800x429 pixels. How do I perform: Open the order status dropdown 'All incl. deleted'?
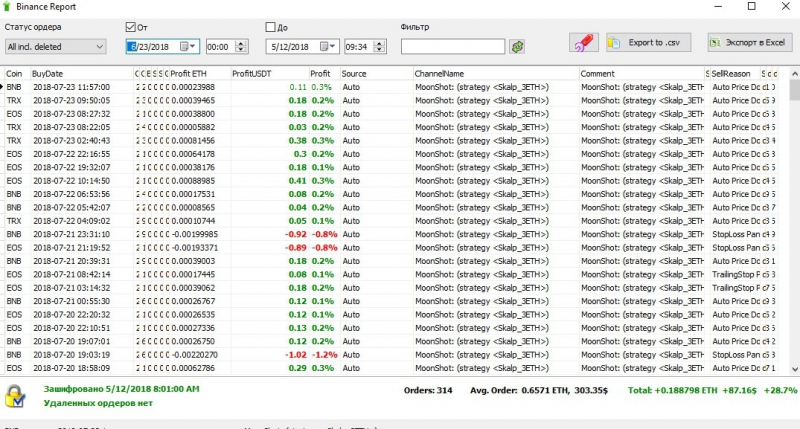[x=55, y=46]
